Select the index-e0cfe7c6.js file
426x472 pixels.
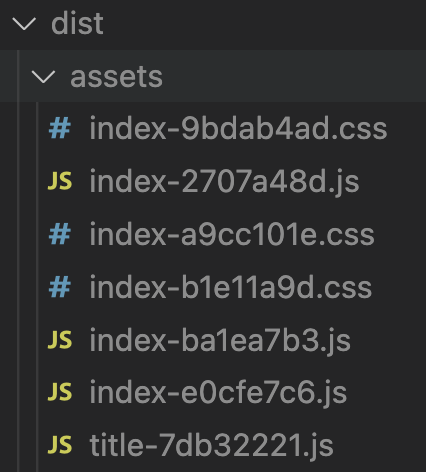click(x=218, y=392)
